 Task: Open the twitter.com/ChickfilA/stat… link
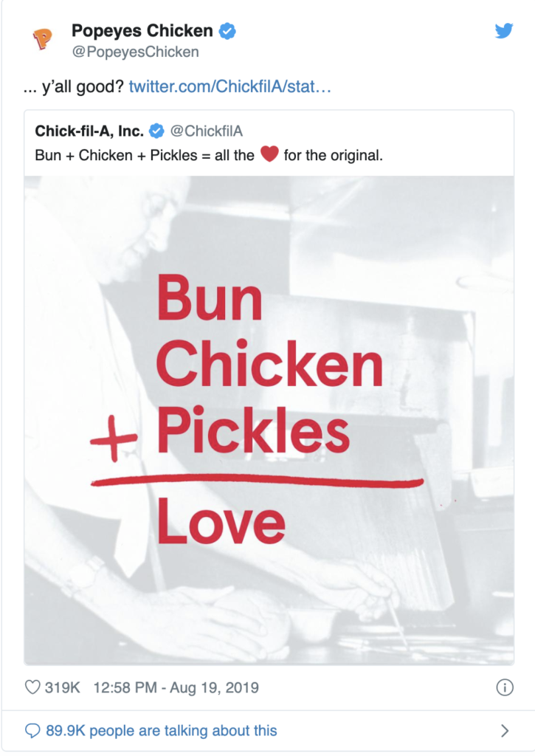coord(230,87)
